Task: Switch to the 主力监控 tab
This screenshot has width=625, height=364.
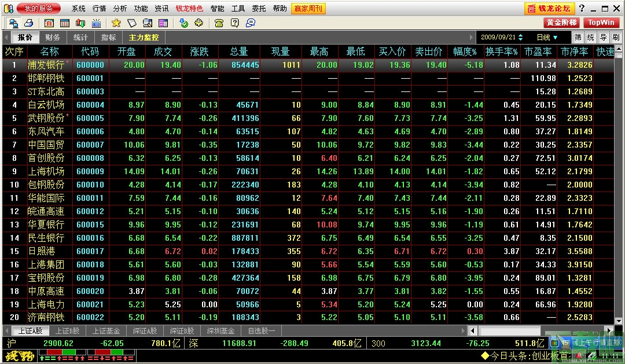Action: (x=144, y=38)
